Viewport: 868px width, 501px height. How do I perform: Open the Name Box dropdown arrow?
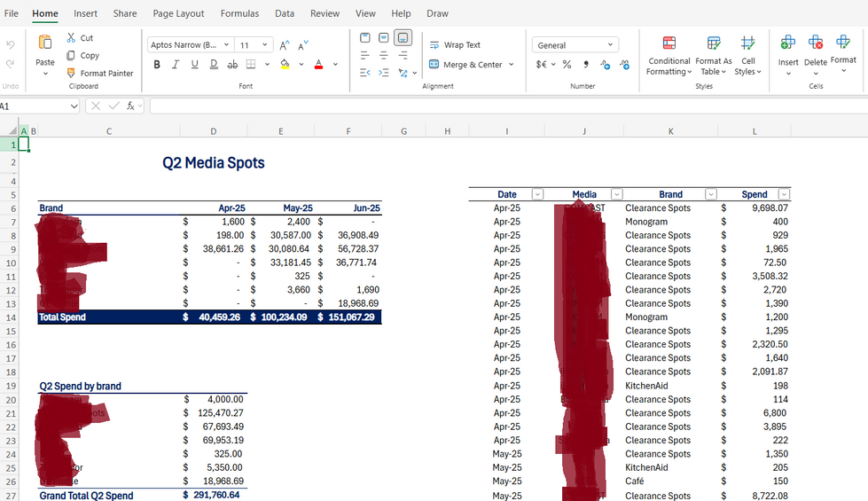click(74, 106)
